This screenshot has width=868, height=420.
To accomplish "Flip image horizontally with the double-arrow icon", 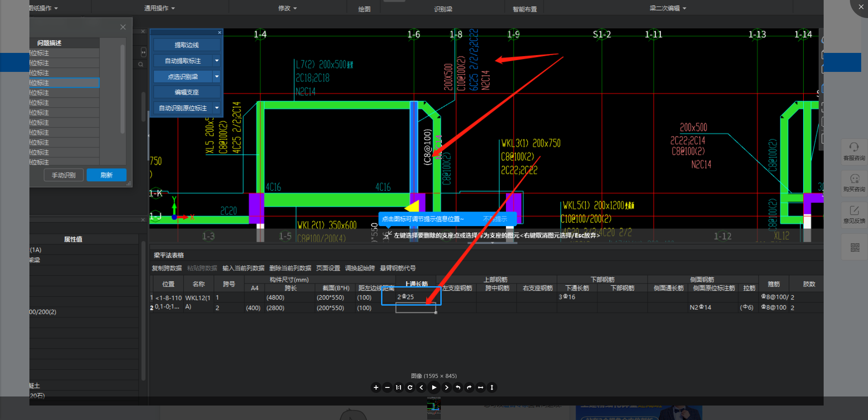I will pyautogui.click(x=481, y=387).
